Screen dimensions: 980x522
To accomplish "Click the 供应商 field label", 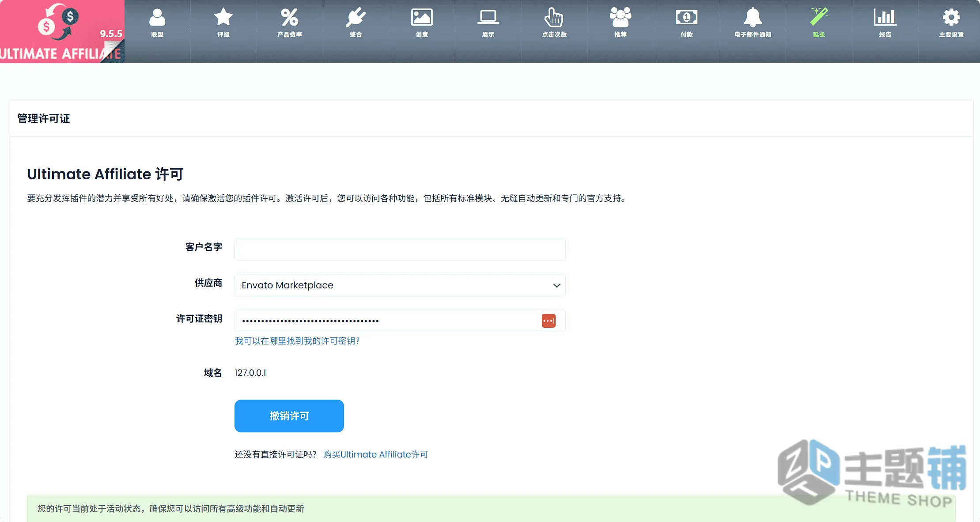I will pyautogui.click(x=208, y=283).
